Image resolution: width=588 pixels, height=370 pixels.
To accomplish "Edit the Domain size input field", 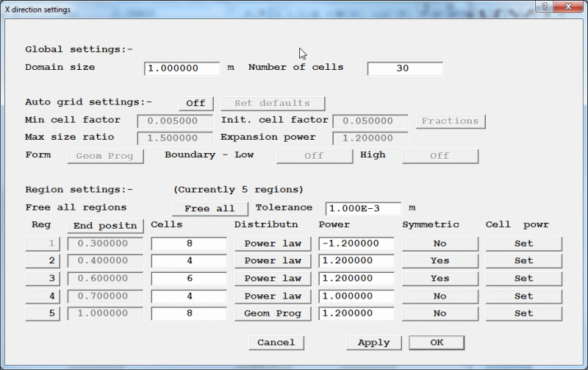I will click(182, 68).
